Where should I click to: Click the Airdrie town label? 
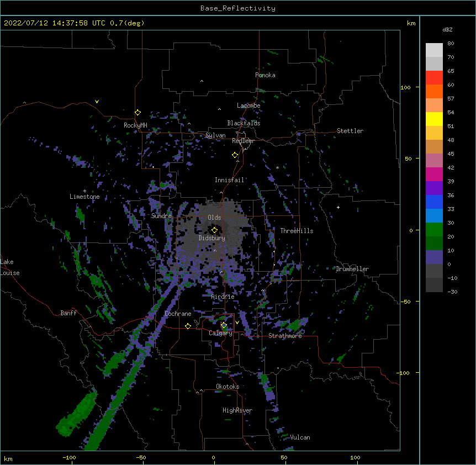(x=223, y=297)
